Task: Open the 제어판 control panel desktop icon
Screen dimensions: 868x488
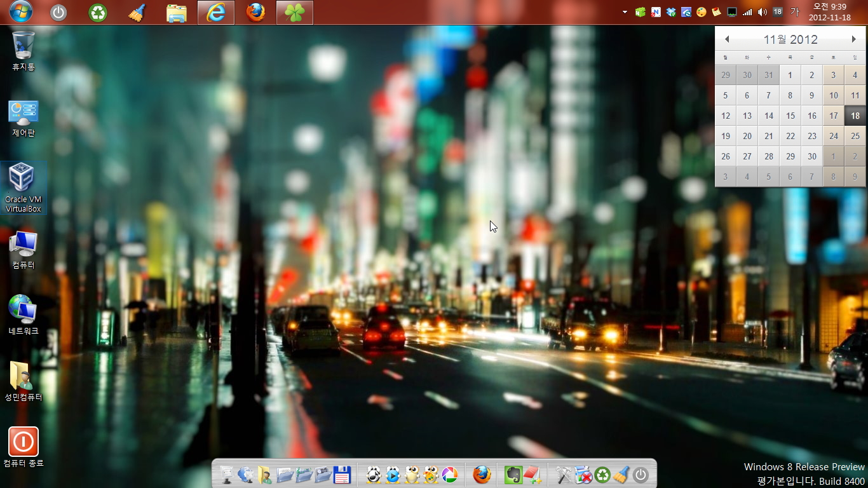Action: (x=24, y=118)
